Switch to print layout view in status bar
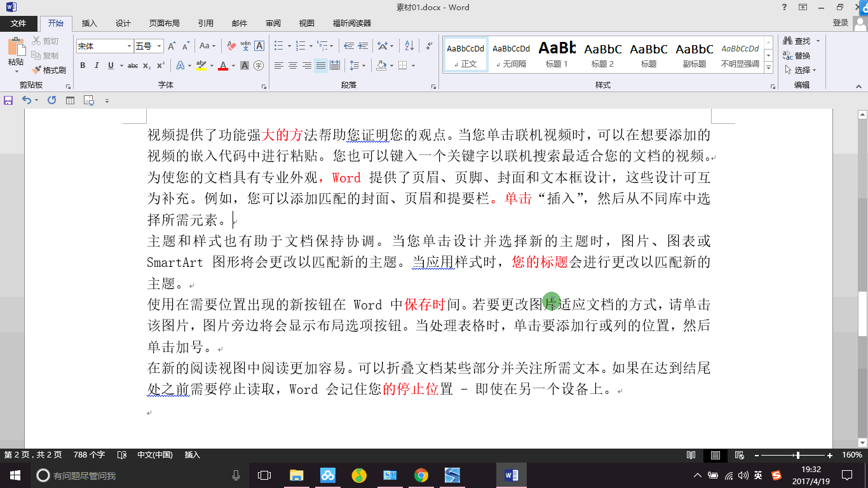The height and width of the screenshot is (488, 868). pyautogui.click(x=715, y=455)
